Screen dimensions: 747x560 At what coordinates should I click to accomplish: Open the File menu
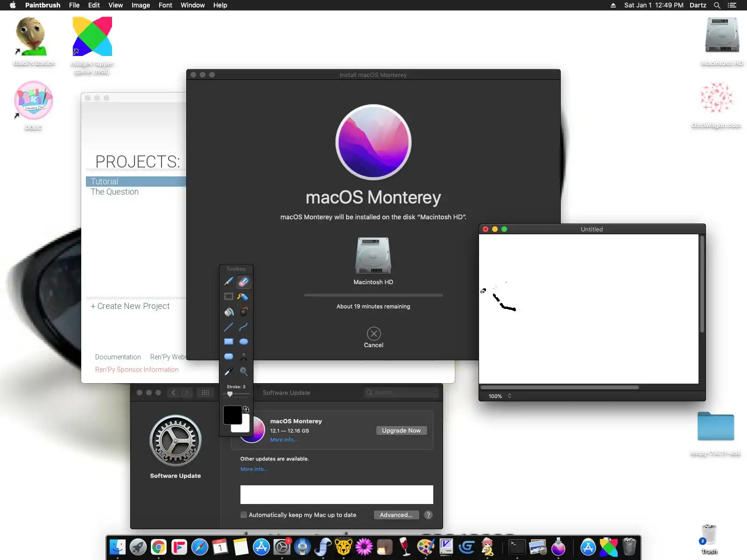tap(74, 5)
